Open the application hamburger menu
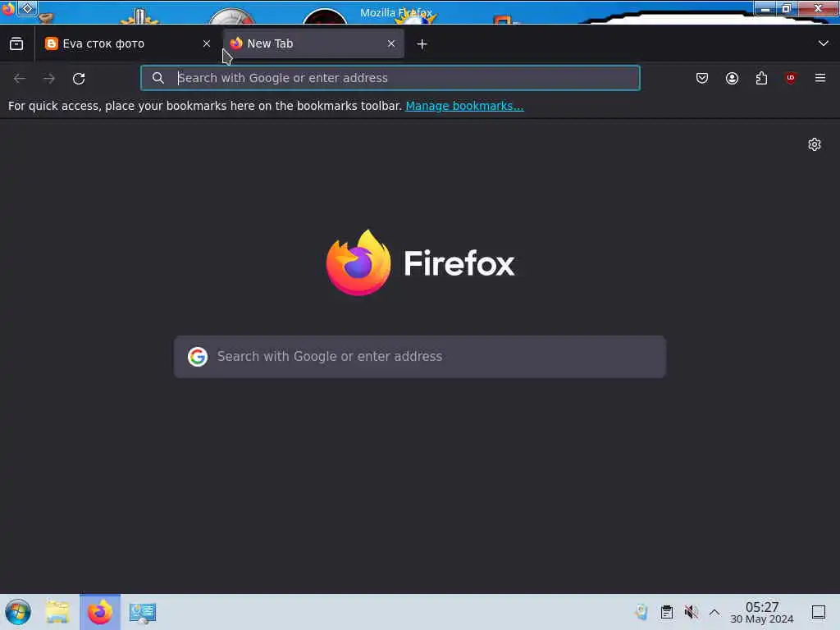This screenshot has width=840, height=630. pyautogui.click(x=820, y=78)
